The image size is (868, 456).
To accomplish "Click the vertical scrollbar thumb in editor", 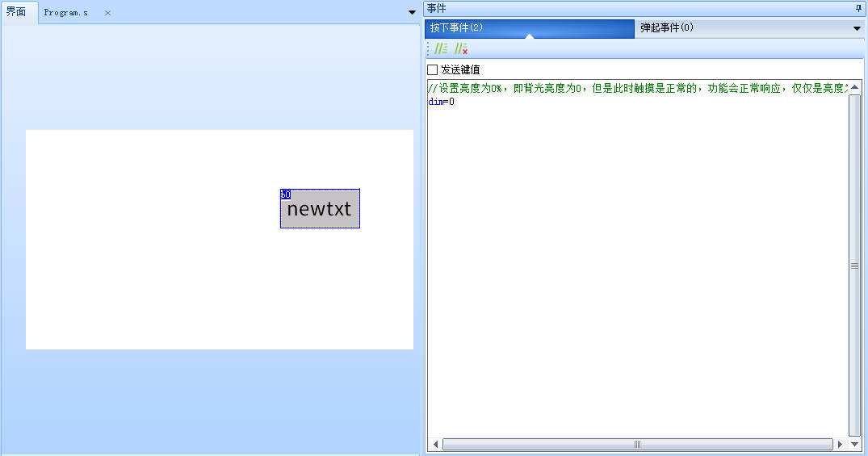I will [854, 265].
